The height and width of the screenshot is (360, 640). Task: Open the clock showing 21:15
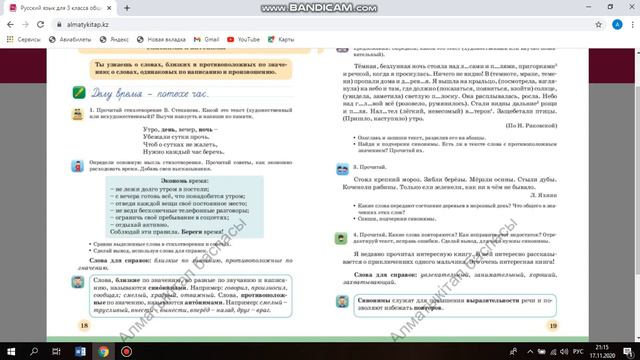coord(602,351)
